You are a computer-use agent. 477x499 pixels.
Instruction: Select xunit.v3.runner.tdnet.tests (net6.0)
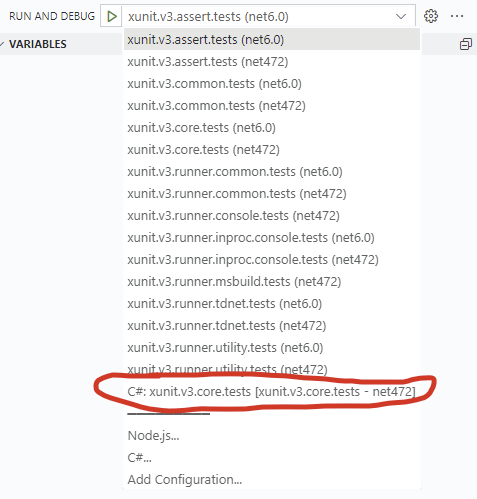[x=272, y=304]
